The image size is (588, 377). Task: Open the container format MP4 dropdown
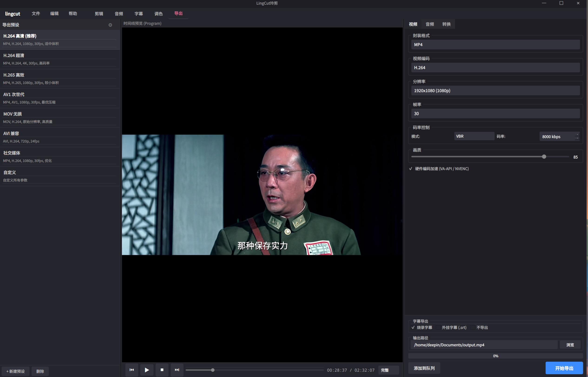pyautogui.click(x=495, y=45)
